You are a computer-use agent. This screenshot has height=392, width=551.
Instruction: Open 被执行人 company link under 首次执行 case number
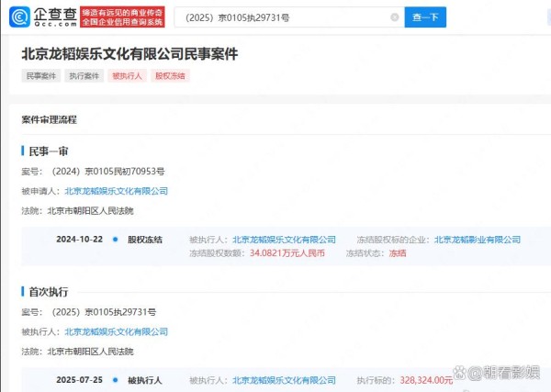(x=117, y=331)
